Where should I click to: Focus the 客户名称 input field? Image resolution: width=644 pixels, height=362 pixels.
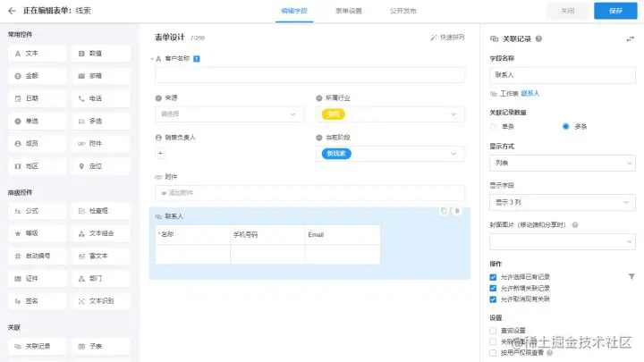coord(310,75)
